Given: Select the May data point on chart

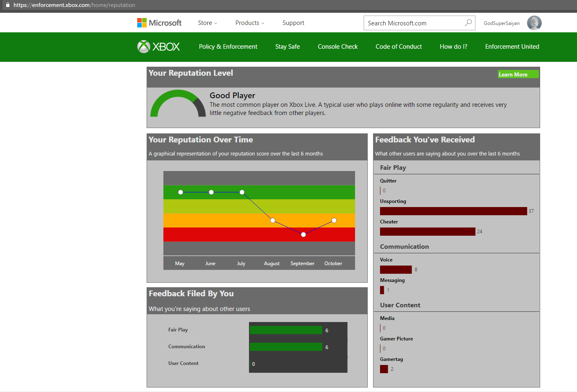Looking at the screenshot, I should point(181,192).
